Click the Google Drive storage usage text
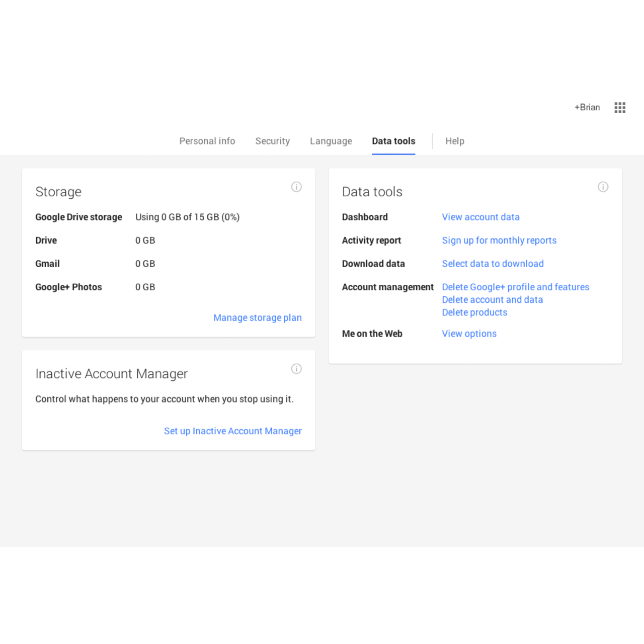 tap(187, 217)
